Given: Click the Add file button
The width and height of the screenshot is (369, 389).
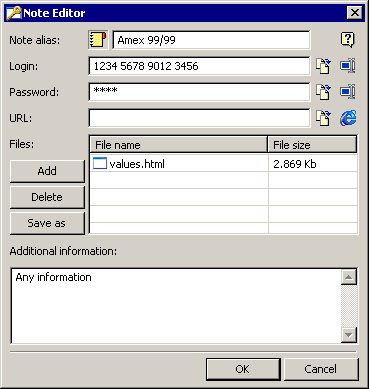Looking at the screenshot, I should [47, 171].
